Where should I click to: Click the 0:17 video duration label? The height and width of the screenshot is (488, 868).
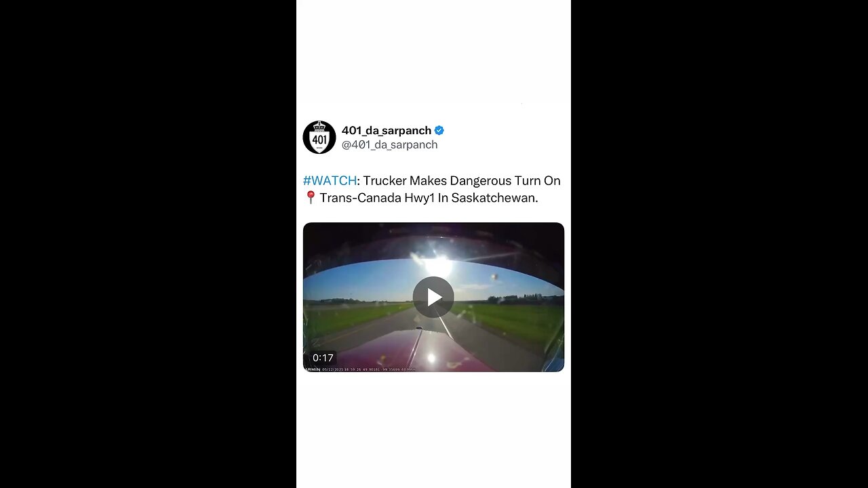coord(323,358)
